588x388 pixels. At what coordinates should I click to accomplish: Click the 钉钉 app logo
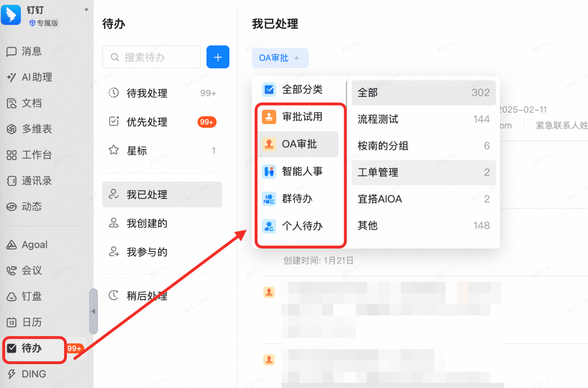tap(11, 15)
